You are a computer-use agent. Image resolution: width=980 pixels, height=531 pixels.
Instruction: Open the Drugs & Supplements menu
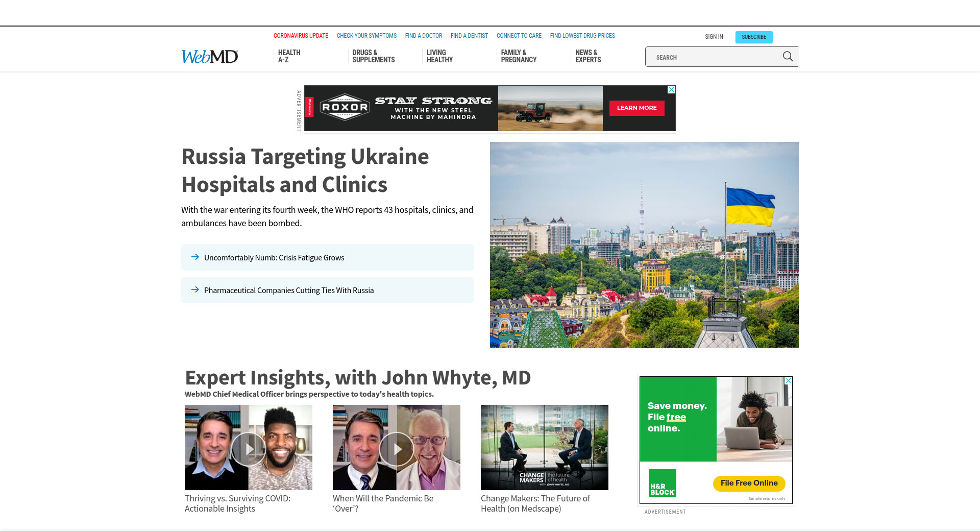373,56
